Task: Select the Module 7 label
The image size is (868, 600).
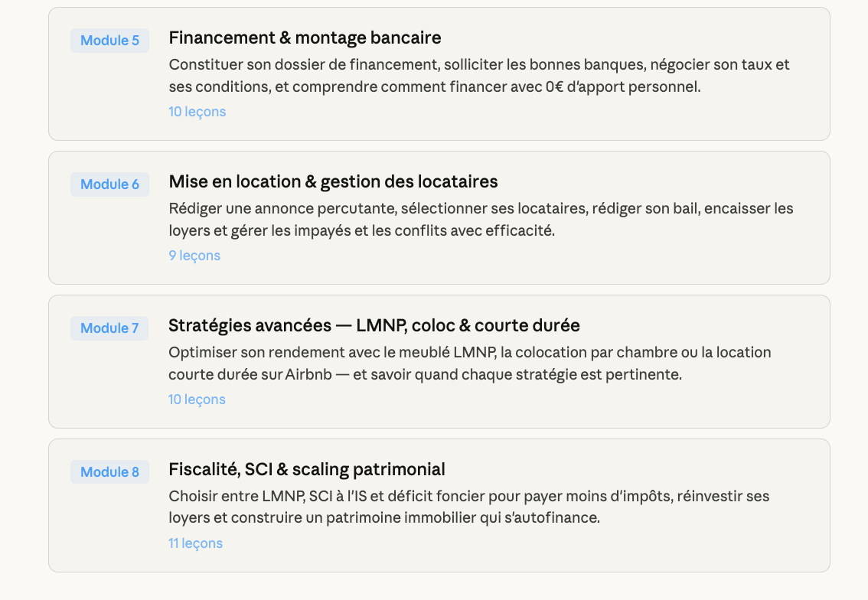Action: tap(109, 328)
